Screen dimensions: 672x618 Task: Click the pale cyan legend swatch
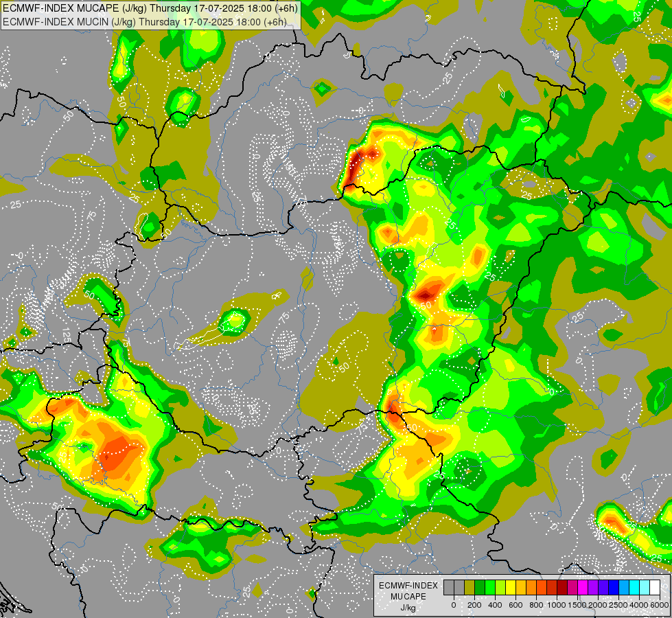(x=645, y=588)
